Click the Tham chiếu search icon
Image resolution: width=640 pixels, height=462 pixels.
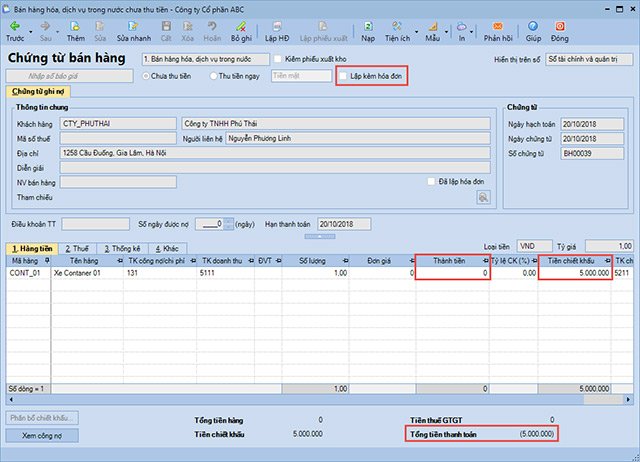(483, 198)
